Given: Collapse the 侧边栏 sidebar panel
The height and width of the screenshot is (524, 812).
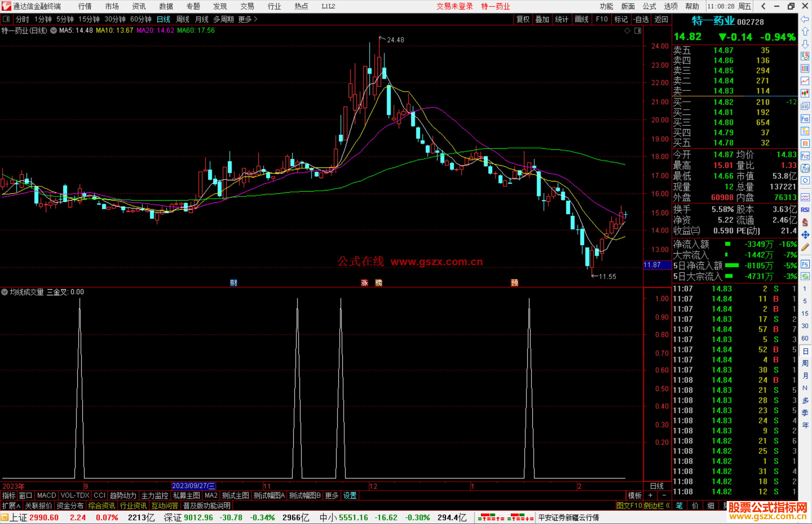Looking at the screenshot, I should pos(657,506).
